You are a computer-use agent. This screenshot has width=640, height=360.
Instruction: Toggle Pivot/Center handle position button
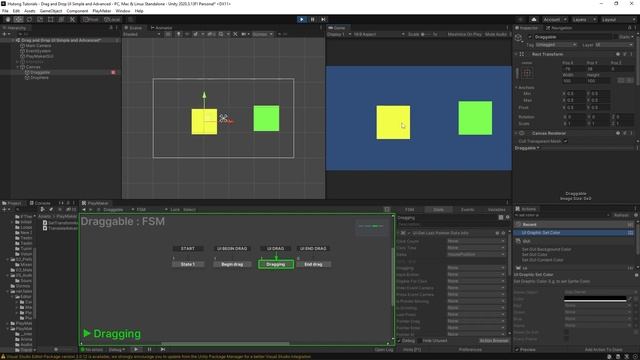pyautogui.click(x=91, y=19)
